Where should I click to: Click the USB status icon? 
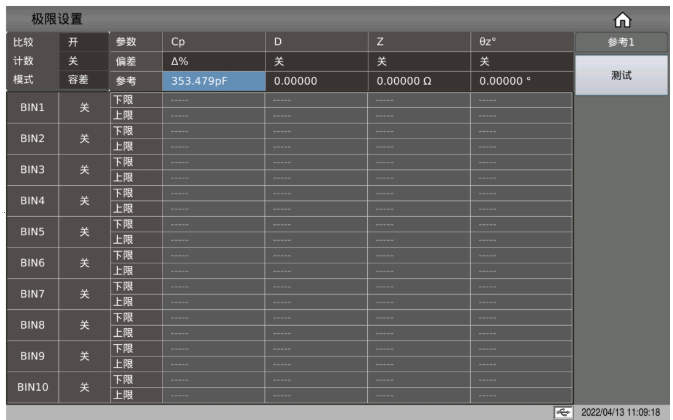pyautogui.click(x=563, y=412)
